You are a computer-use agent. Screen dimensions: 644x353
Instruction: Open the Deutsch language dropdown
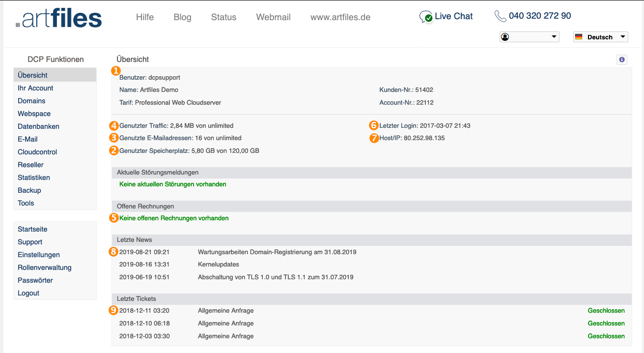[601, 37]
